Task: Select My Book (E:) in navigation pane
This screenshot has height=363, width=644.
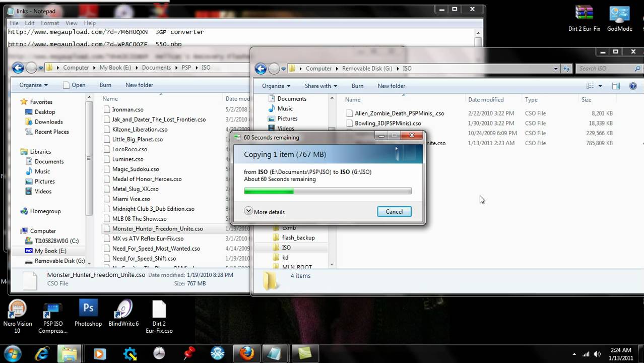Action: (50, 251)
